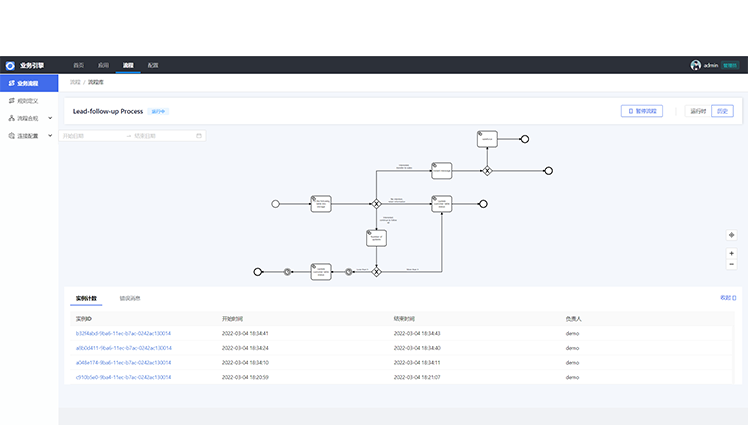Open the 首页 top navigation tab
This screenshot has width=748, height=425.
[78, 65]
